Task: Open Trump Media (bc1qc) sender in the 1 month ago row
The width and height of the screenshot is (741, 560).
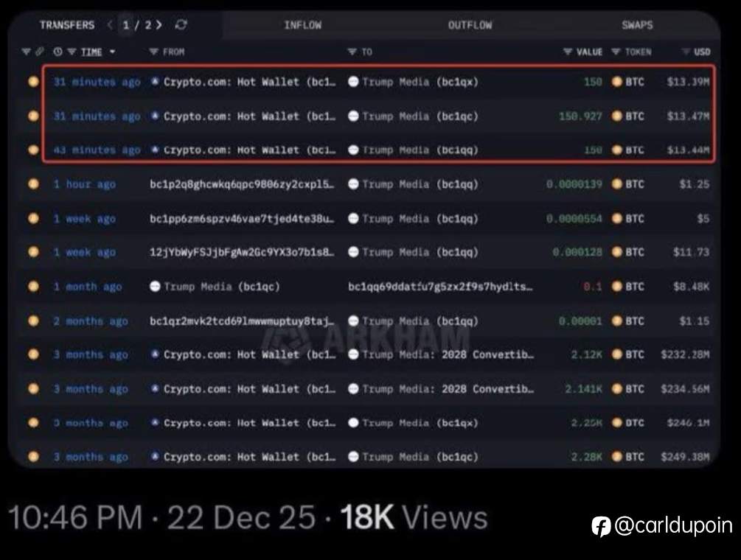Action: pos(222,287)
